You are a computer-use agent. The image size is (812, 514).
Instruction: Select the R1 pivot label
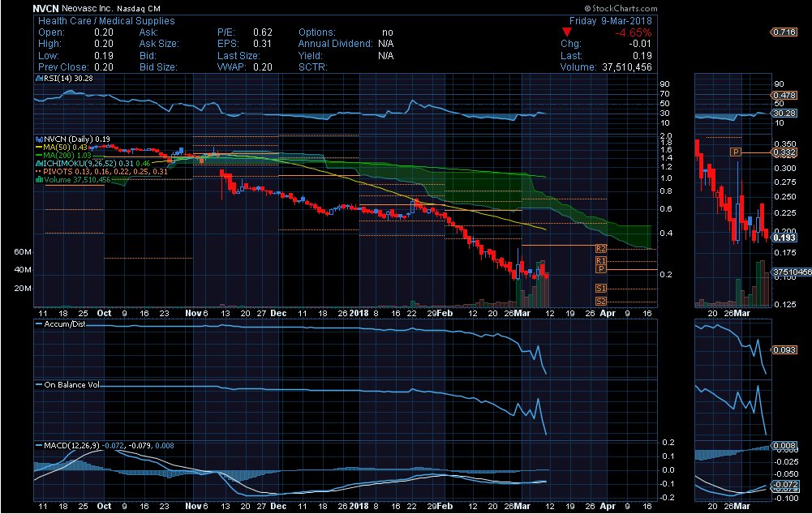point(601,261)
